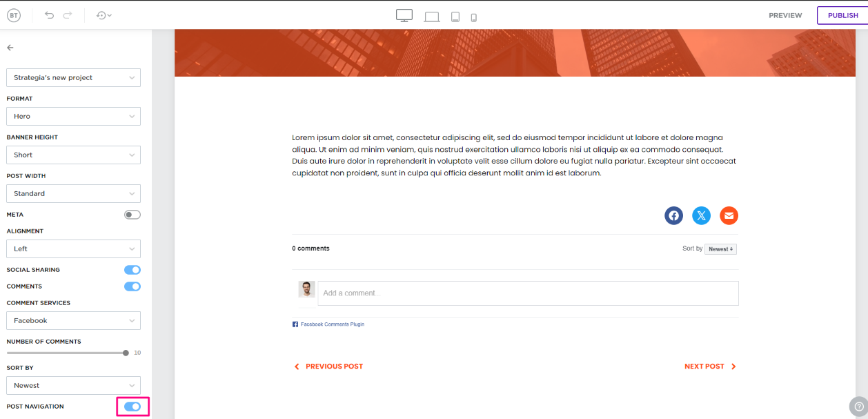Click the Number of Comments slider handle
Screen dimensions: 868x419
point(126,353)
